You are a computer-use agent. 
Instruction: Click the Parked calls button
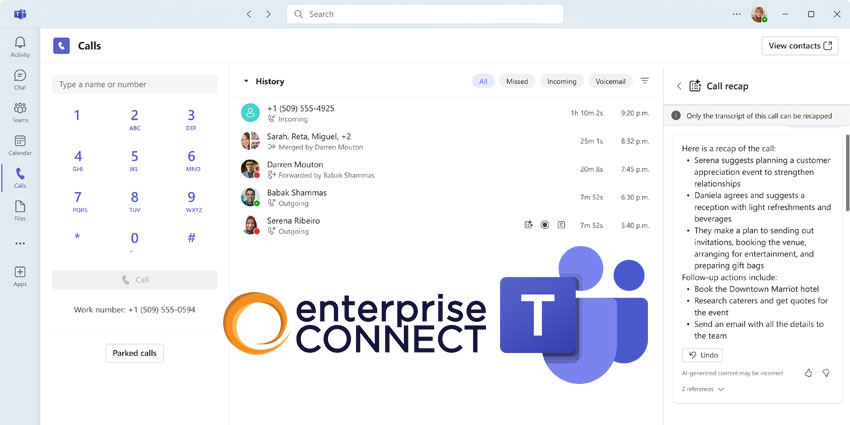(x=134, y=353)
